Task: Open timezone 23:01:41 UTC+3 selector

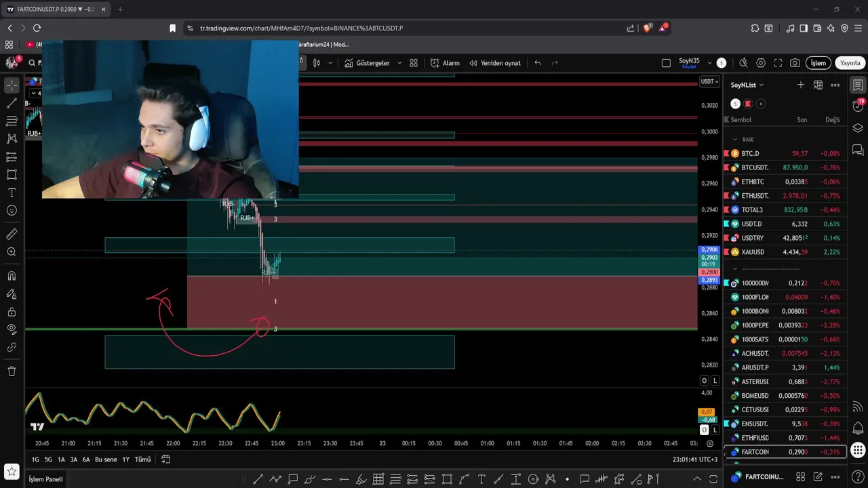Action: [x=695, y=460]
